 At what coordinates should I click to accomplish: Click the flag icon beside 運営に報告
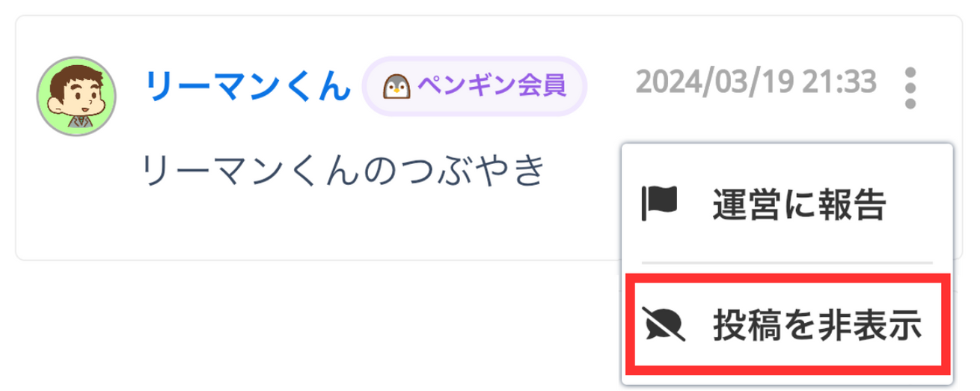click(x=659, y=204)
